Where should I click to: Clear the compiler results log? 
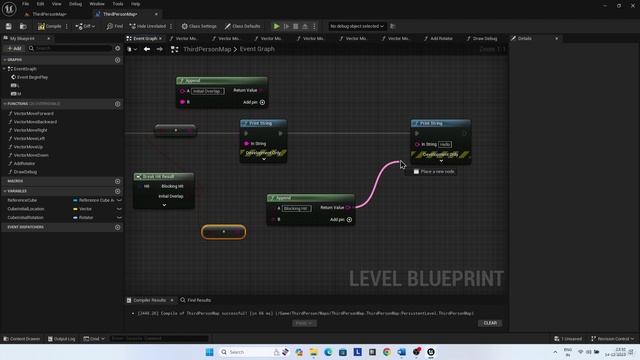tap(490, 323)
